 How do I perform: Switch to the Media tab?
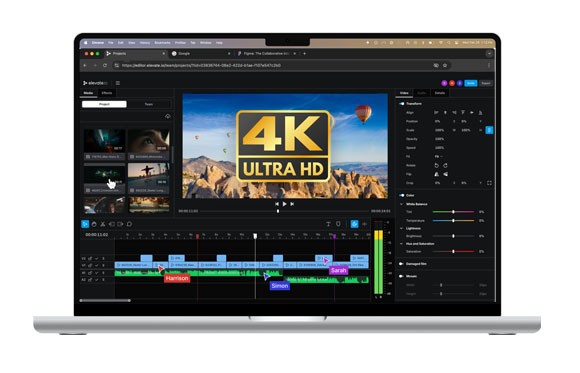tap(88, 93)
